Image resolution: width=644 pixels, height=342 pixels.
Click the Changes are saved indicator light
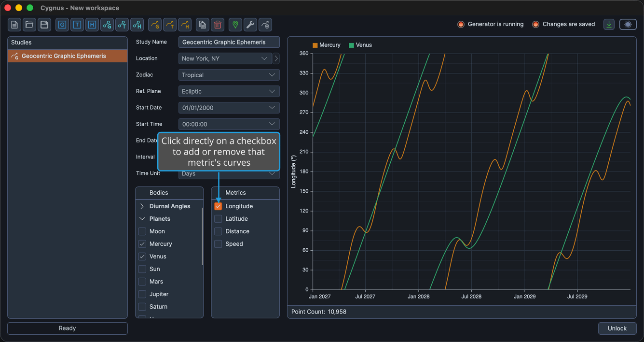[535, 24]
